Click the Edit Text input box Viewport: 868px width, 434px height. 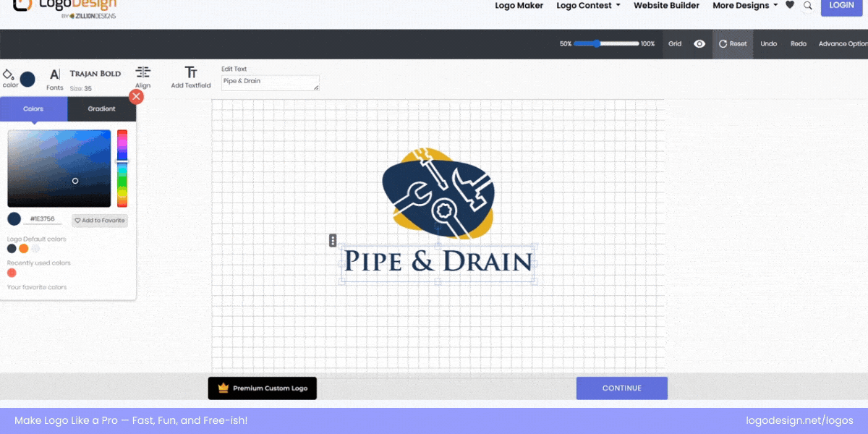pos(271,82)
